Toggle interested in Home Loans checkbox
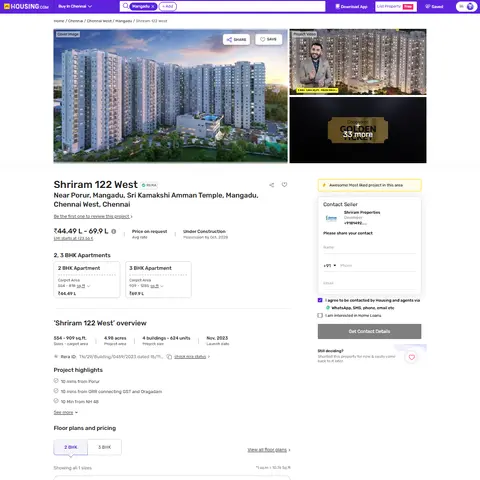Image resolution: width=480 pixels, height=480 pixels. pos(320,315)
